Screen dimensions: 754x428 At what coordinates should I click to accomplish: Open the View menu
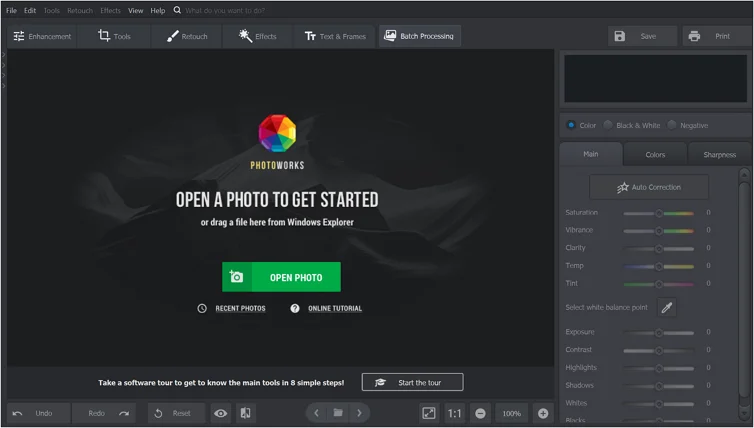(x=136, y=10)
